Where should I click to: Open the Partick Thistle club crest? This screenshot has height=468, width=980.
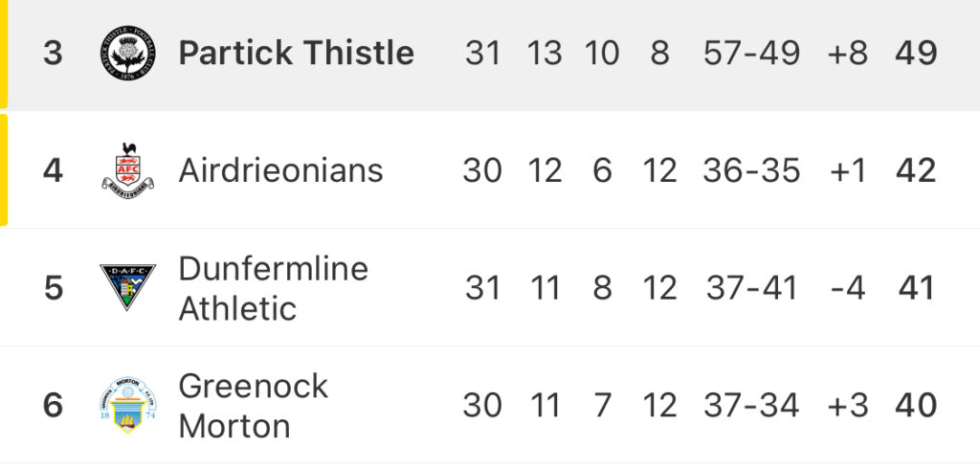tap(127, 53)
